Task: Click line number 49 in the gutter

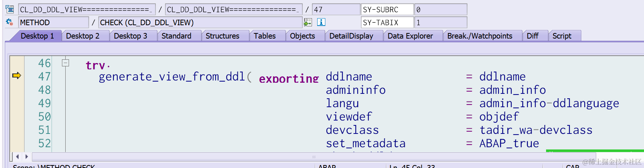Action: click(x=45, y=103)
